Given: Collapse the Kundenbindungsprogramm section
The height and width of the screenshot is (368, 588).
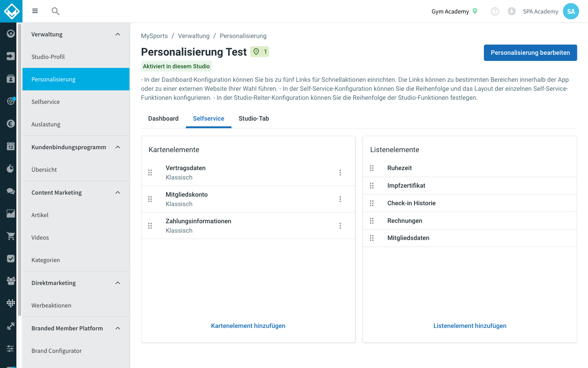Looking at the screenshot, I should pos(118,147).
